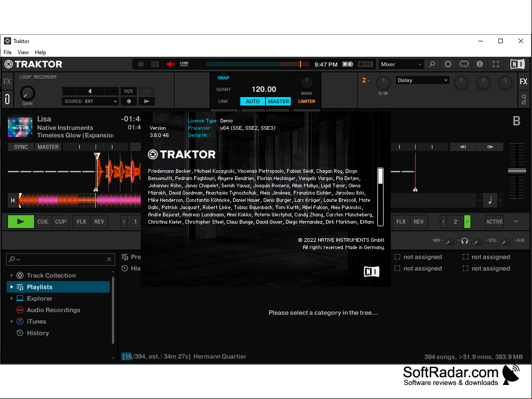The image size is (532, 399).
Task: Select the loop recorder panel icon on left
Action: (x=7, y=99)
